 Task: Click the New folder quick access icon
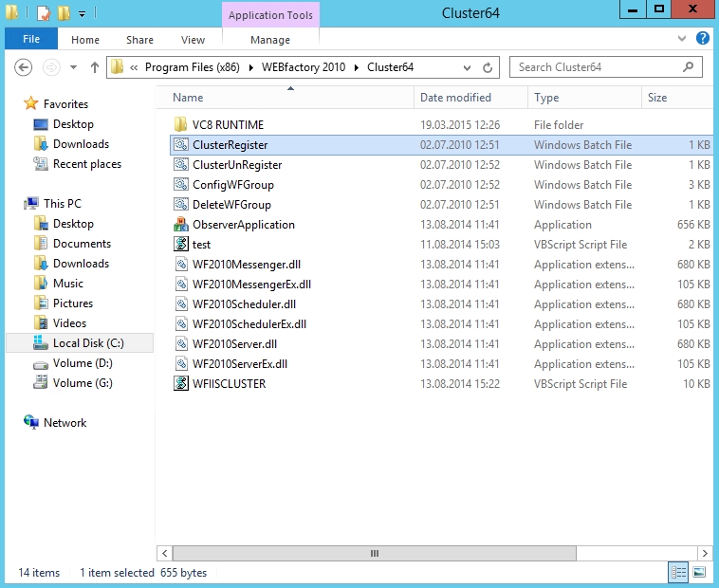click(x=64, y=13)
